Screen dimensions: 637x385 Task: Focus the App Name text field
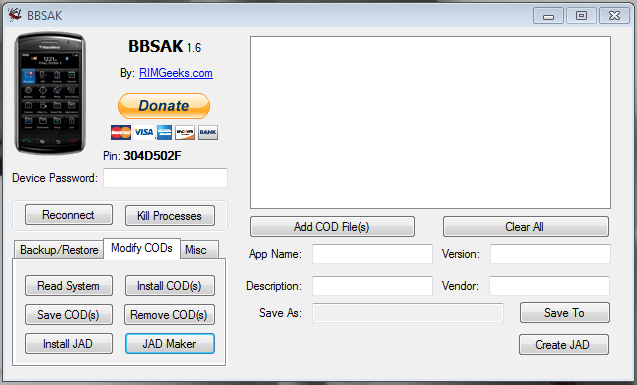(x=372, y=254)
